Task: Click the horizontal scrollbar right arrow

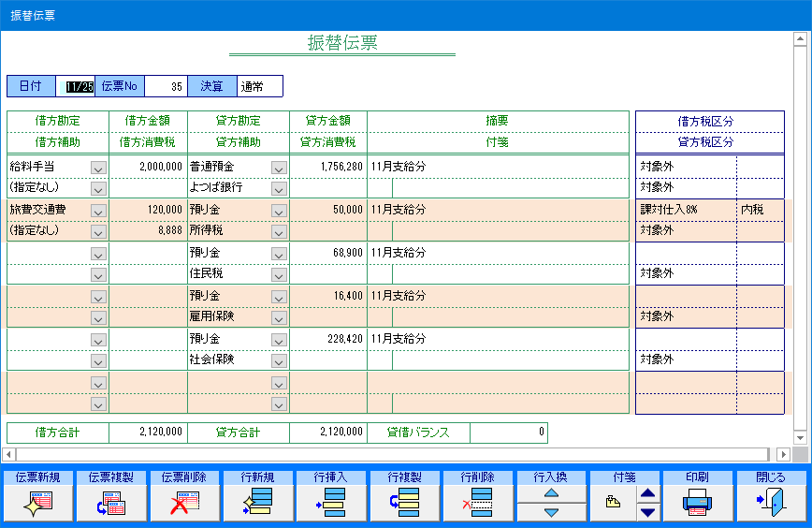Action: 784,454
